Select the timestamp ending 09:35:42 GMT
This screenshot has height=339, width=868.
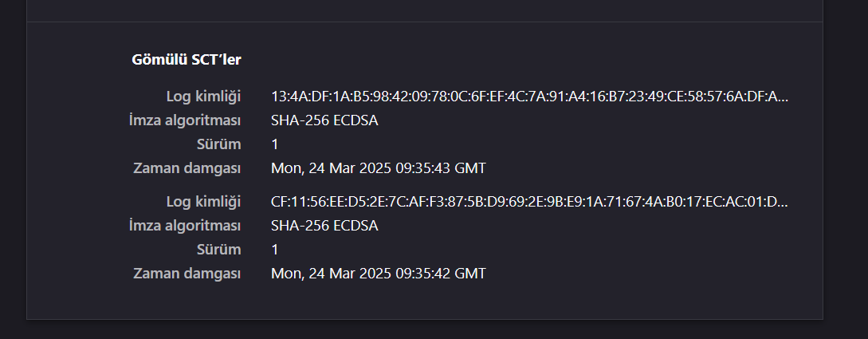[379, 274]
